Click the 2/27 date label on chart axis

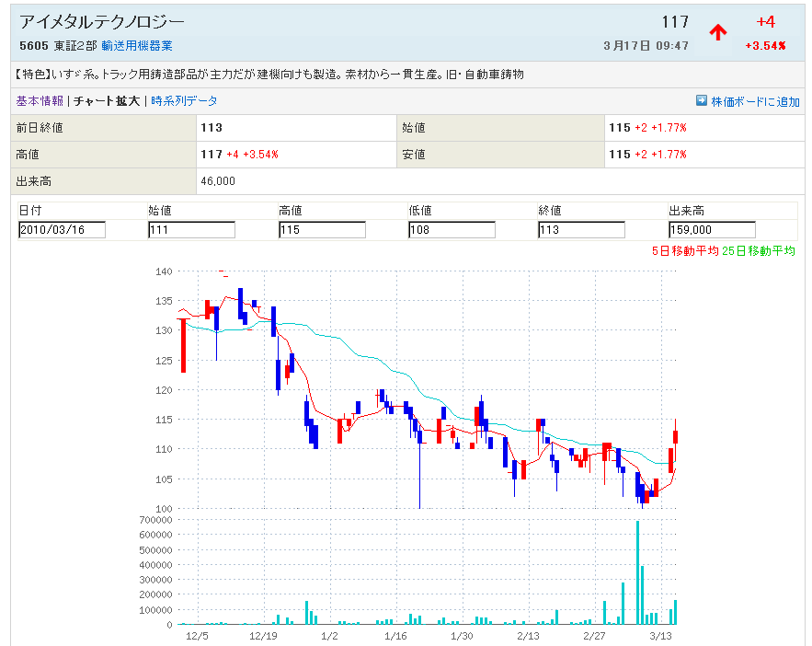[594, 636]
